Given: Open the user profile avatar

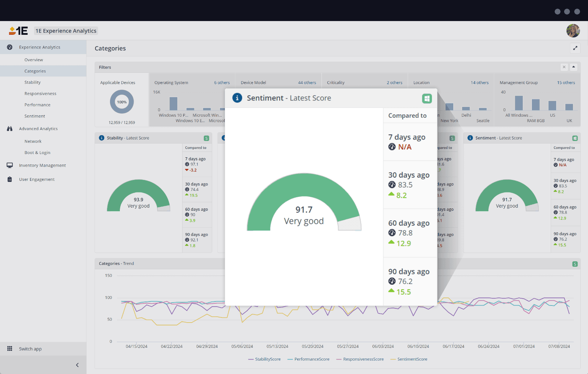Looking at the screenshot, I should pos(573,31).
